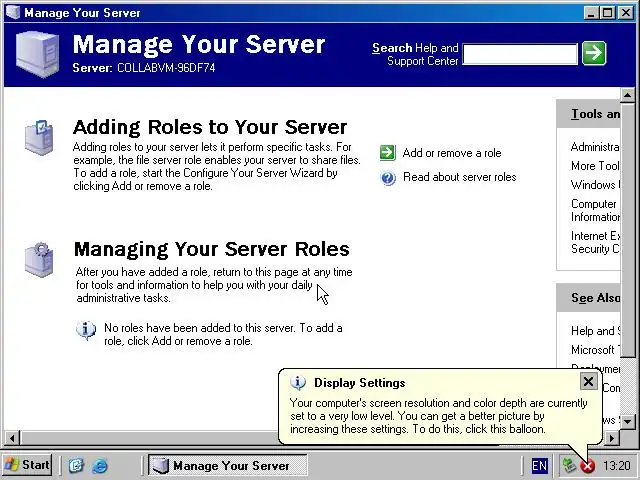Click the vertical scrollbar up arrow
This screenshot has height=480, width=640.
tap(627, 95)
